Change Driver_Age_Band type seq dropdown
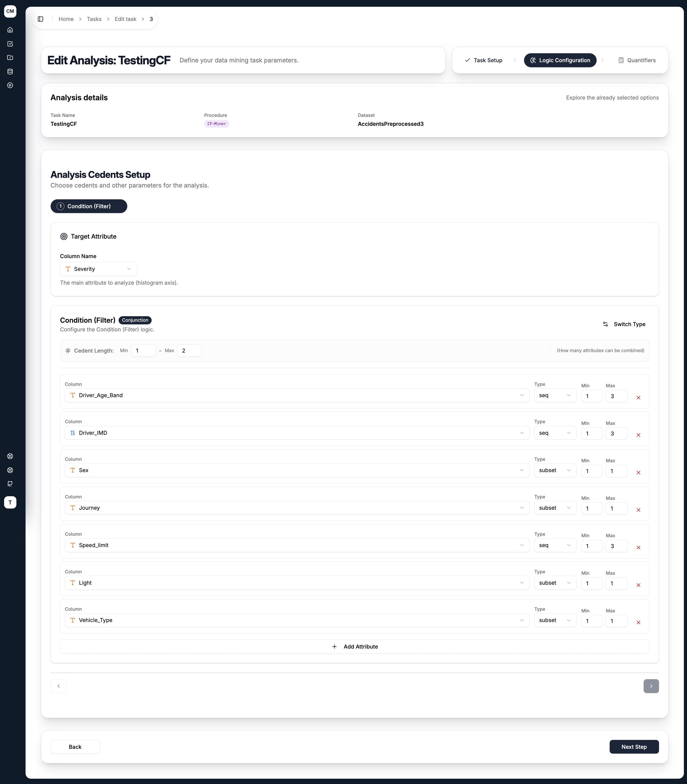687x784 pixels. 555,395
